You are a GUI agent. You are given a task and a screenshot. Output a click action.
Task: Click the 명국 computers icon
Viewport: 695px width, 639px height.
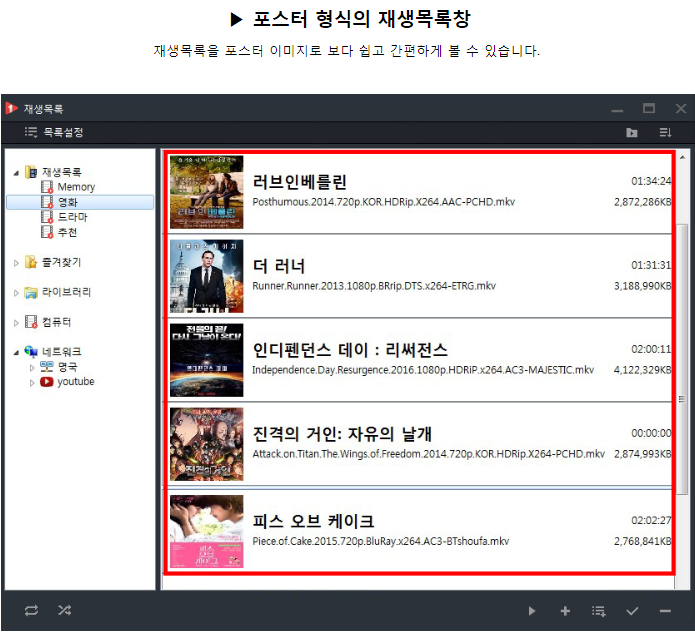tap(47, 367)
